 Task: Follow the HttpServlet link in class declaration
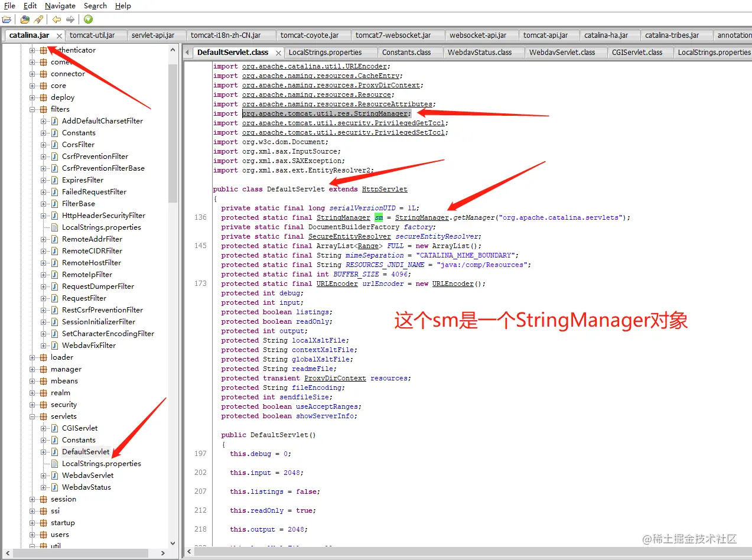[x=385, y=189]
